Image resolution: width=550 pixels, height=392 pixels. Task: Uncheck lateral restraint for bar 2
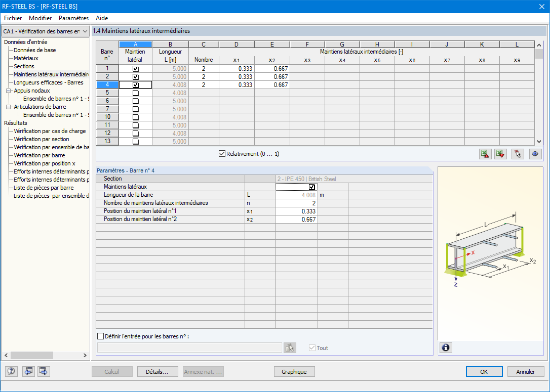135,77
